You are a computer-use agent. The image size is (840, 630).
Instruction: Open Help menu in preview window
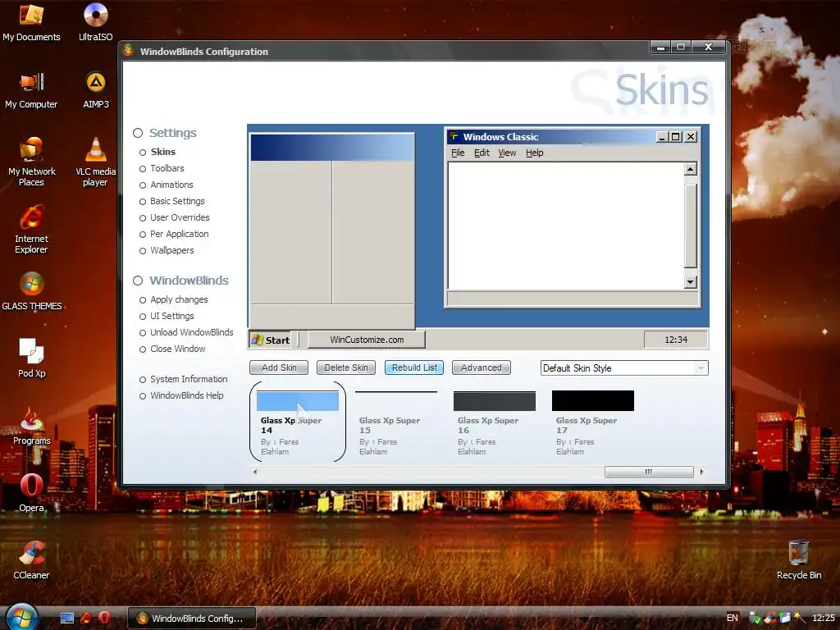[534, 153]
